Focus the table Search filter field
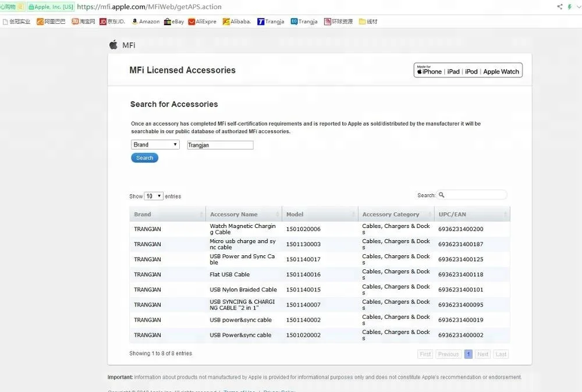 [472, 195]
